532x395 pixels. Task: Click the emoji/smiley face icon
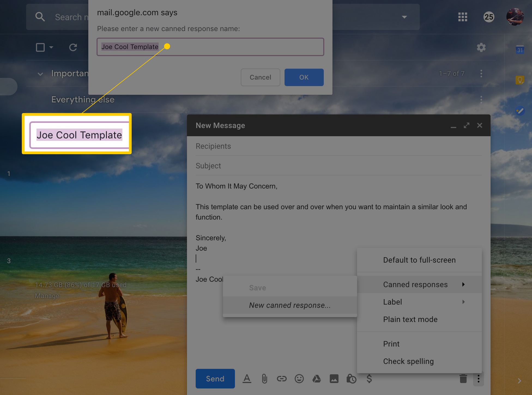click(x=298, y=378)
